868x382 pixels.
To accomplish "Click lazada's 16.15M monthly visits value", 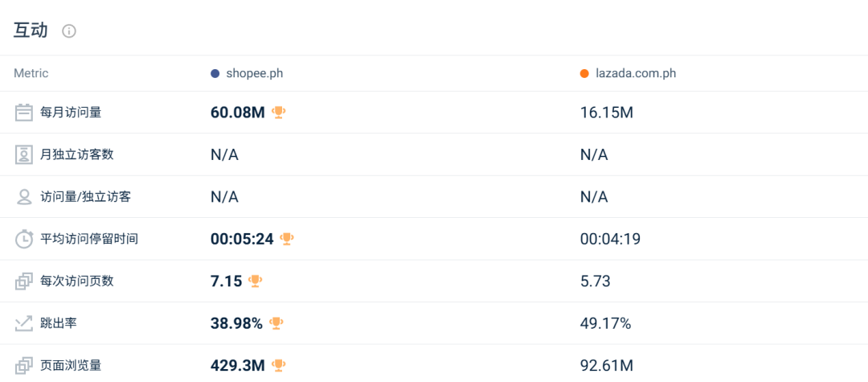I will [607, 113].
